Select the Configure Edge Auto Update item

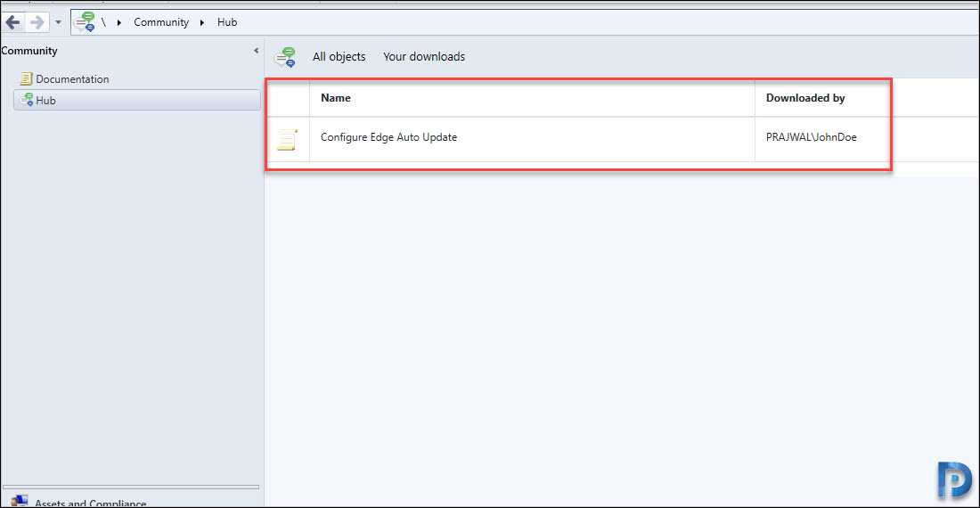point(388,137)
